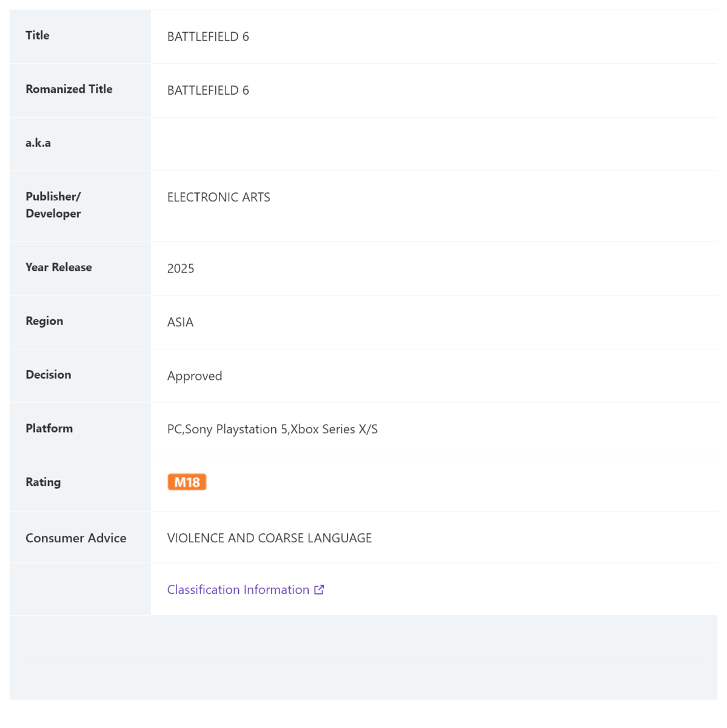Click VIOLENCE AND COARSE LANGUAGE advice text
This screenshot has height=728, width=727.
269,538
